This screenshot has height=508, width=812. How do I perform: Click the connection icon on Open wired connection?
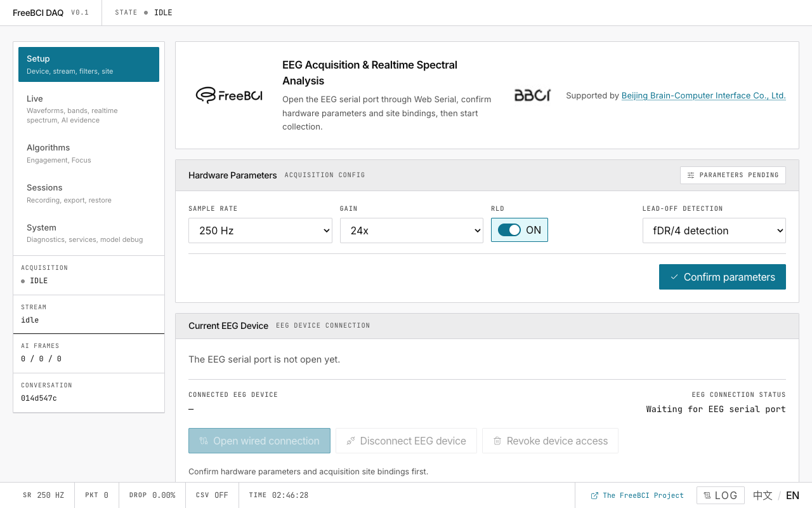click(204, 441)
